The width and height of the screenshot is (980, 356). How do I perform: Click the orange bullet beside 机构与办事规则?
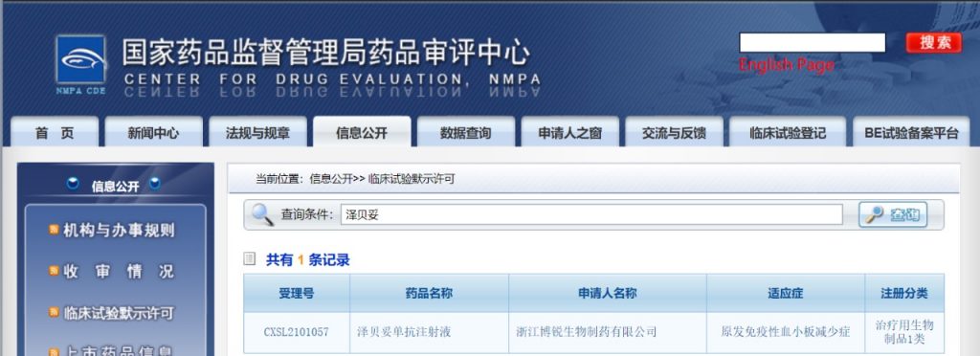tap(54, 230)
